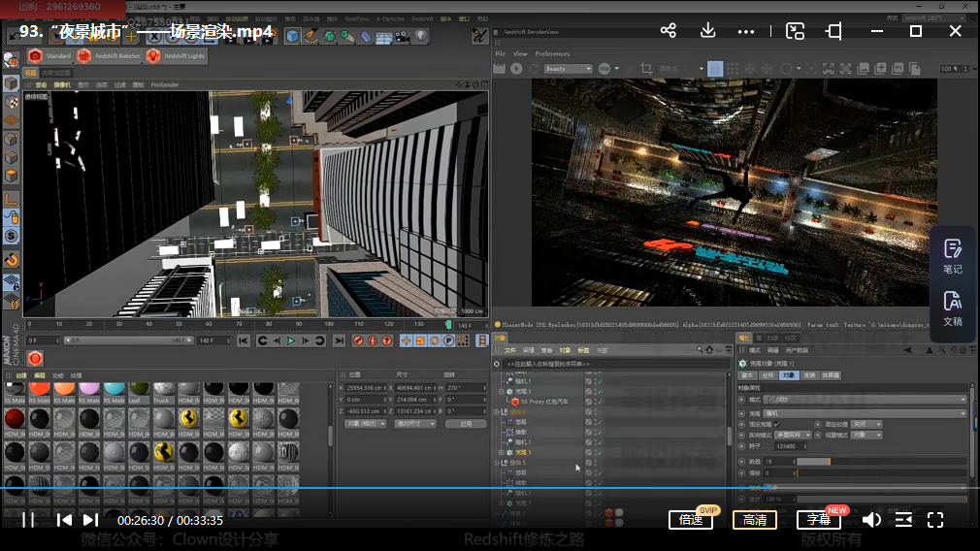Play the Cinema 4D timeline forward

[x=291, y=340]
